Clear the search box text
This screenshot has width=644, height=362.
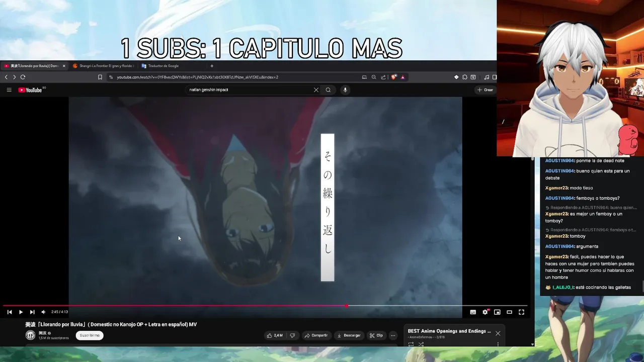[x=316, y=90]
